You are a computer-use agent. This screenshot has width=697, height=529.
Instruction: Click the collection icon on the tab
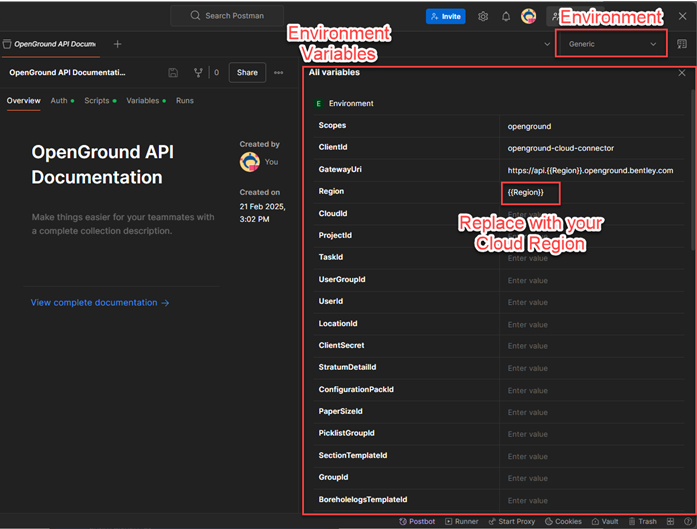[7, 44]
